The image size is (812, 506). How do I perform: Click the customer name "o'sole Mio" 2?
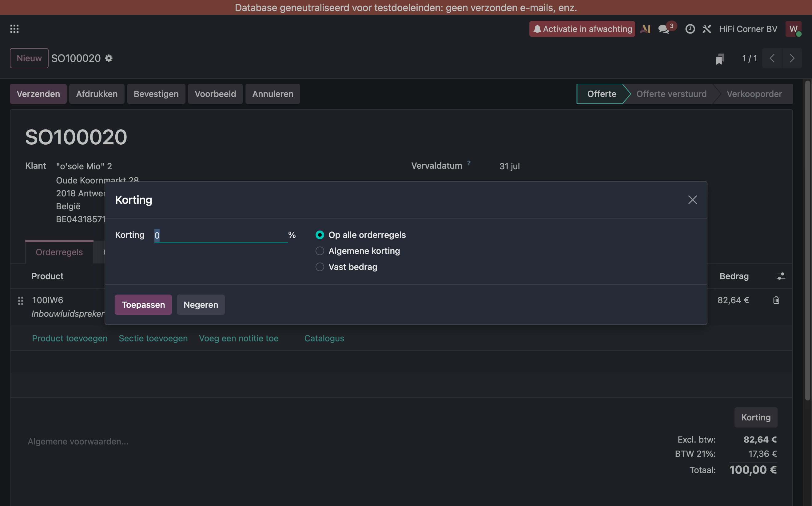84,166
